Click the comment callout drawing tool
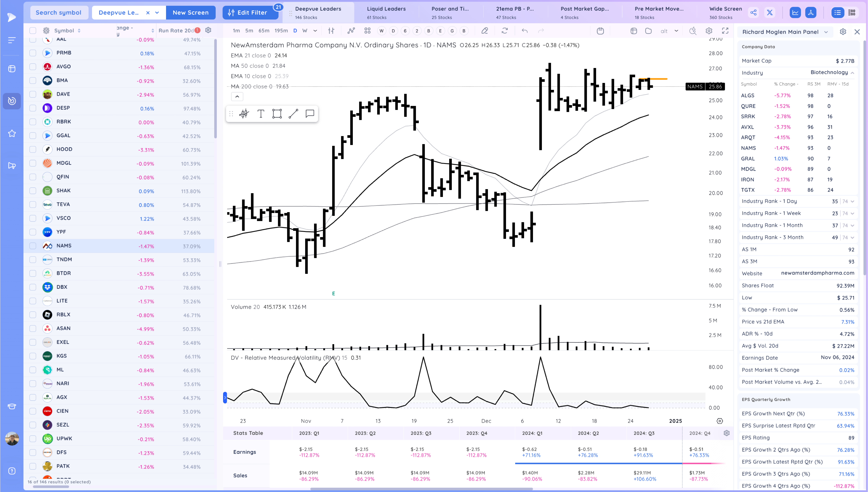Viewport: 868px width, 492px height. 310,114
